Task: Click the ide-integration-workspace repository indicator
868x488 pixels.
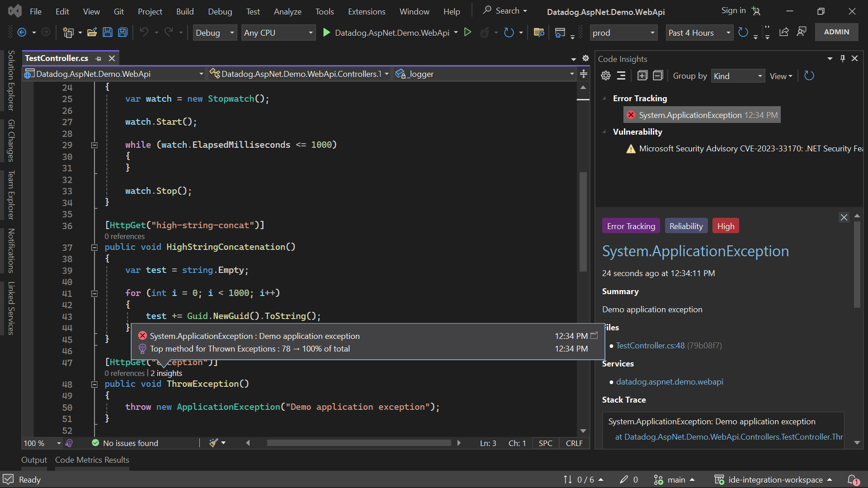Action: tap(773, 479)
